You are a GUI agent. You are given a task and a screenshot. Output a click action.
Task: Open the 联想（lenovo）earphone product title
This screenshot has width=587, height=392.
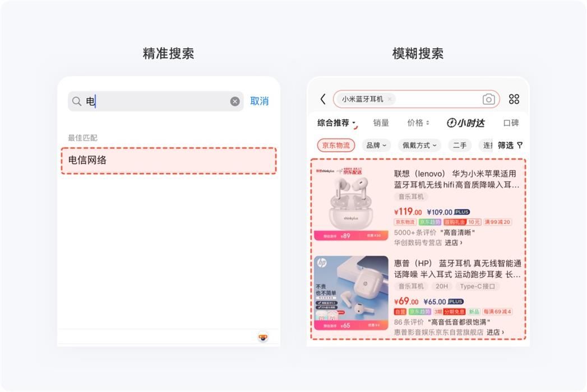[457, 179]
